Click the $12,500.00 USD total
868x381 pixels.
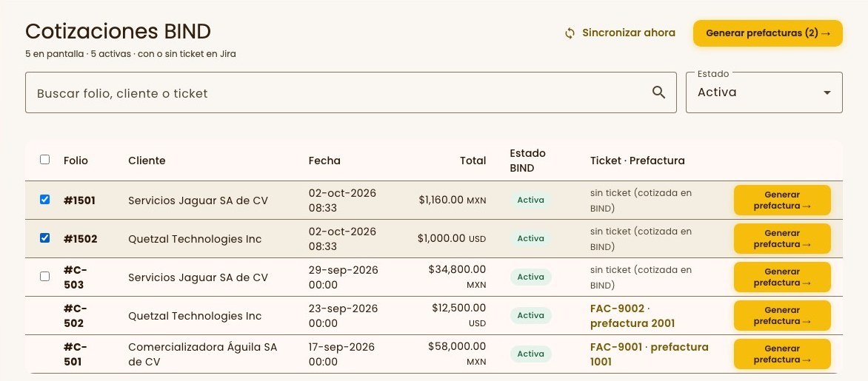pyautogui.click(x=459, y=315)
